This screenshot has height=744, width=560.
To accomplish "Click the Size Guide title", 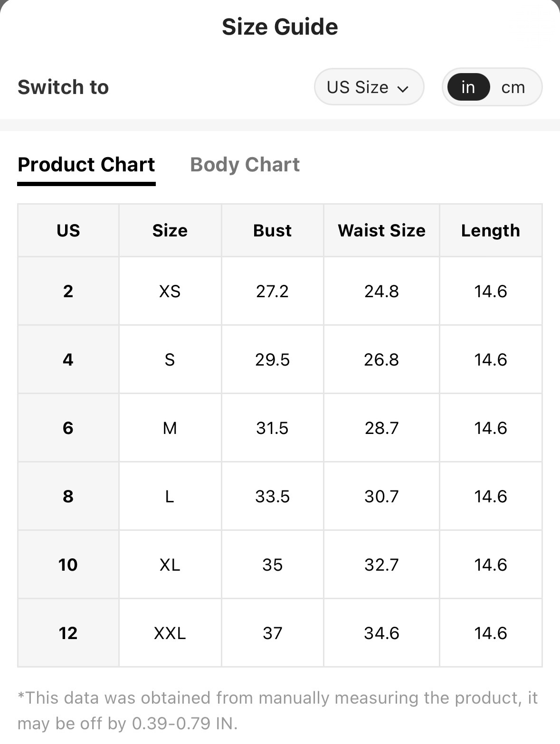I will 280,27.
